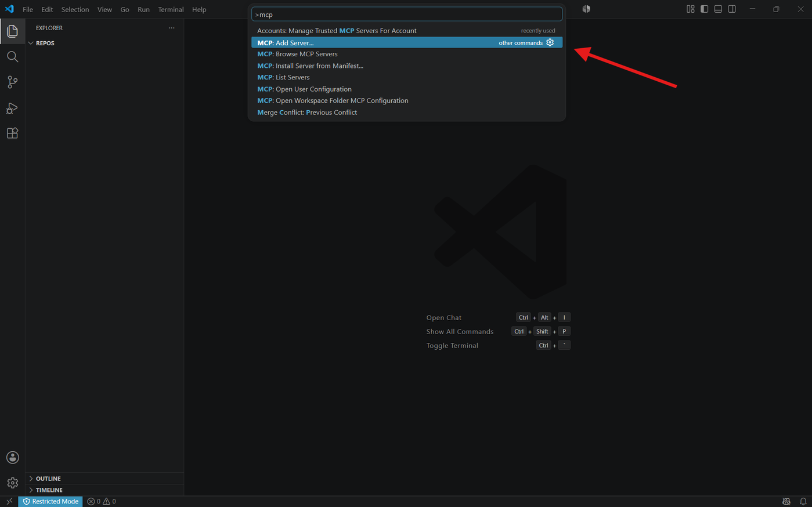This screenshot has height=507, width=812.
Task: Open the Terminal menu
Action: pyautogui.click(x=171, y=9)
